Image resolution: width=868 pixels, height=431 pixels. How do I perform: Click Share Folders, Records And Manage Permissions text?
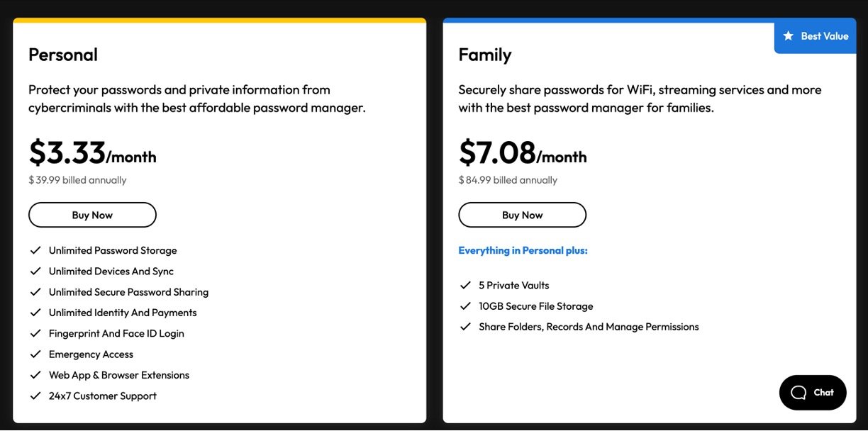589,327
